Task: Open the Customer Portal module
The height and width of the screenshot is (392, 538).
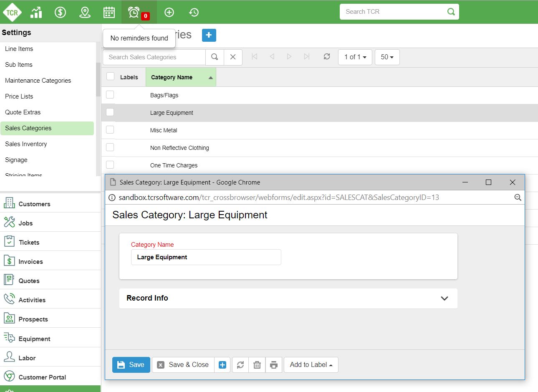Action: click(50, 377)
